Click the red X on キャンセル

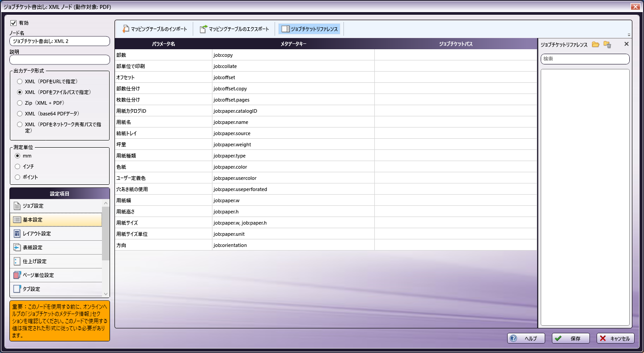click(x=603, y=339)
